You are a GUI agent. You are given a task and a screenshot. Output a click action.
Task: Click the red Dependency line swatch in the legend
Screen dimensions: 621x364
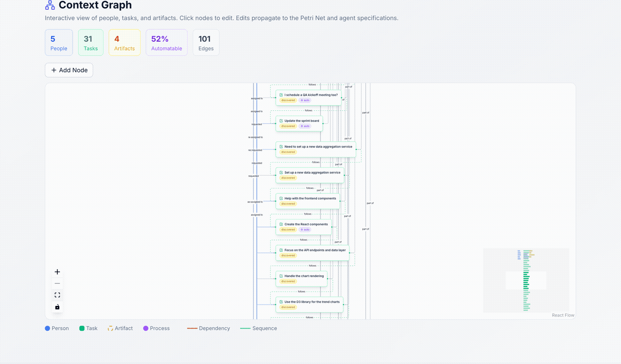click(x=192, y=328)
